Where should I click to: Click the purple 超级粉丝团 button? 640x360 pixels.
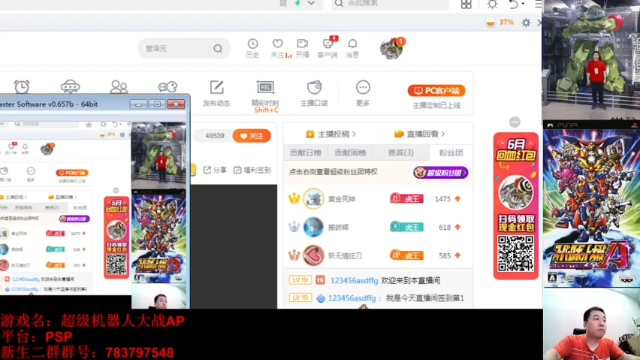point(440,173)
